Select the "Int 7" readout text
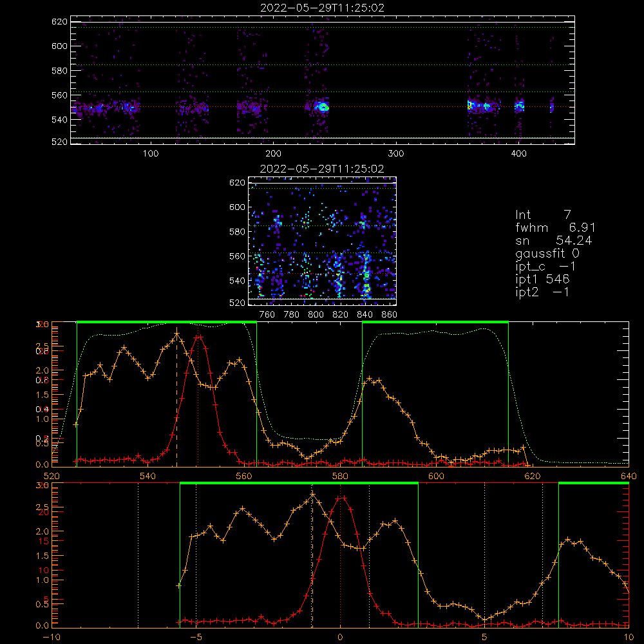644x644 pixels. [543, 215]
